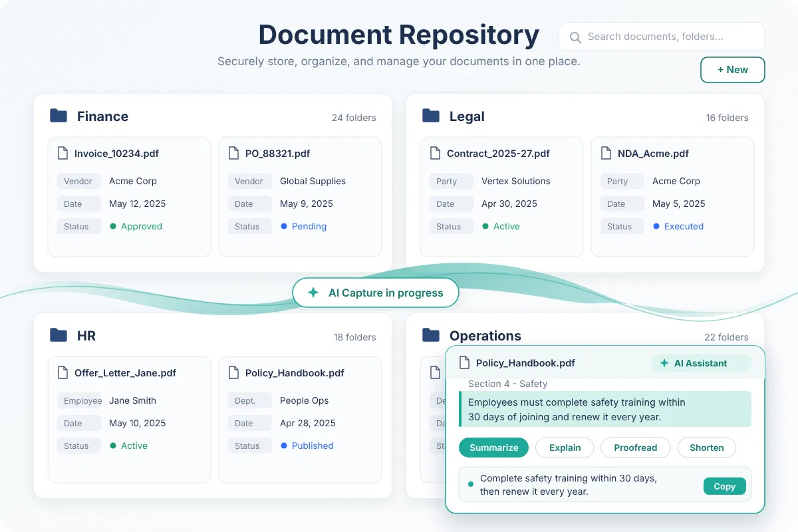Open NDA_Acme.pdf file name
Screen dimensions: 798x532
click(653, 154)
